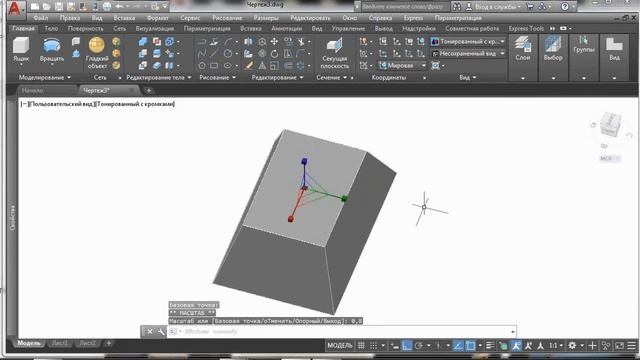
Task: Click the customization menu icon in status bar
Action: pyautogui.click(x=631, y=346)
